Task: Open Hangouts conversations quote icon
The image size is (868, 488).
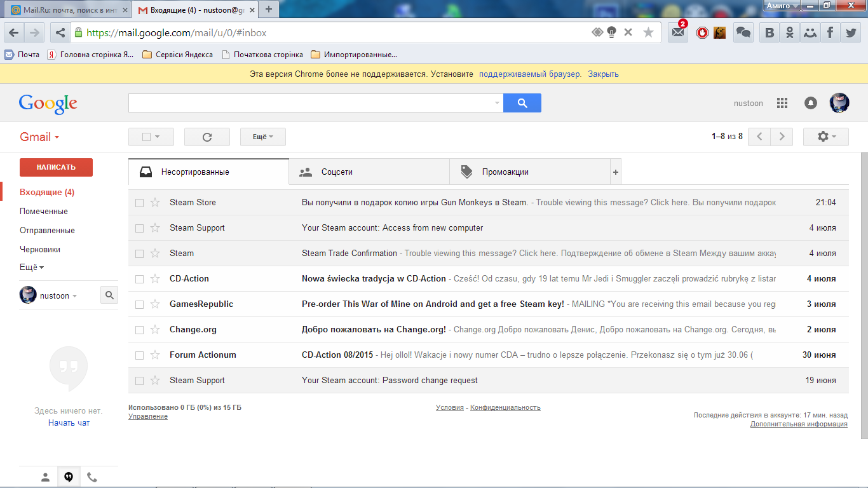Action: coord(69,477)
